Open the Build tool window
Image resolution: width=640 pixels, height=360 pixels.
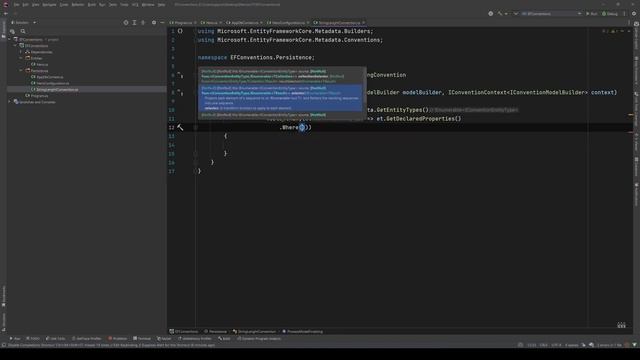tap(224, 338)
